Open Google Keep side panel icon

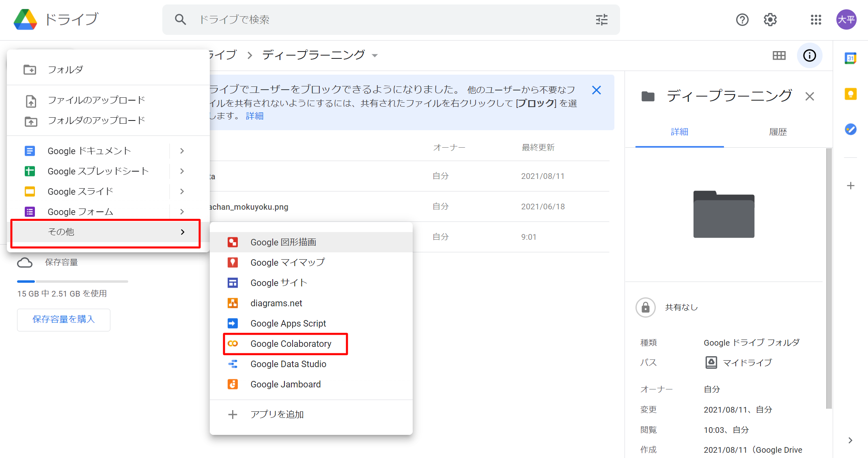click(x=851, y=94)
